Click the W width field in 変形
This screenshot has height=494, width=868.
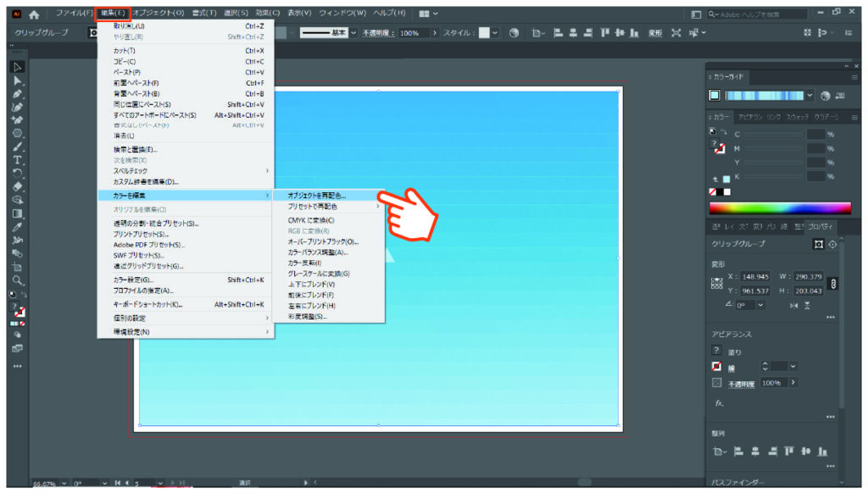click(x=808, y=276)
